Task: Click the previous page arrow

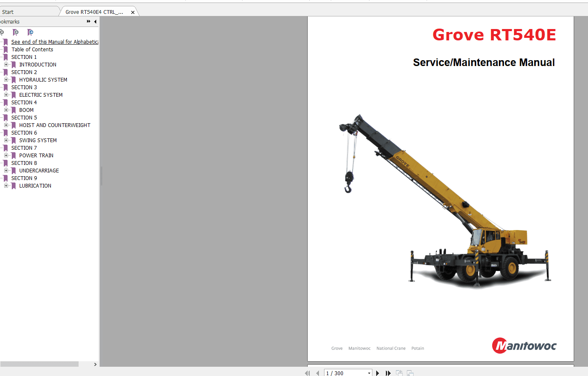Action: (318, 373)
